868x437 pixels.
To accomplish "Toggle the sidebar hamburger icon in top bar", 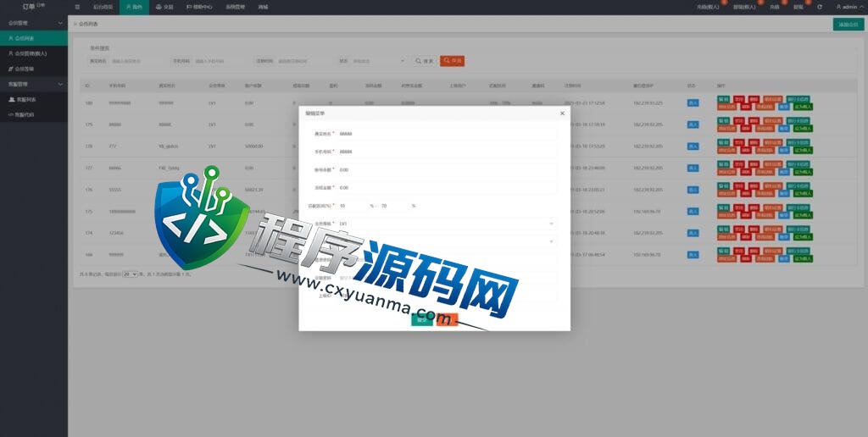I will pyautogui.click(x=77, y=7).
